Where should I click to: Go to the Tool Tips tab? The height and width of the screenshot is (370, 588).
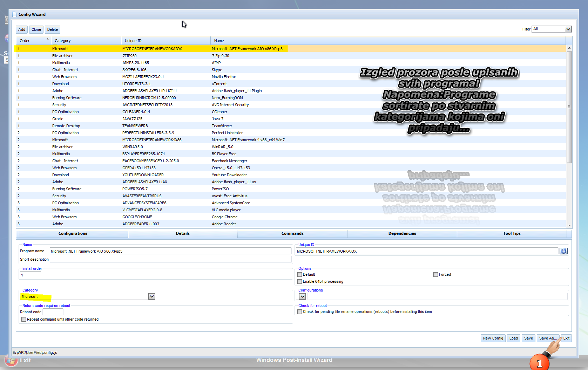512,234
